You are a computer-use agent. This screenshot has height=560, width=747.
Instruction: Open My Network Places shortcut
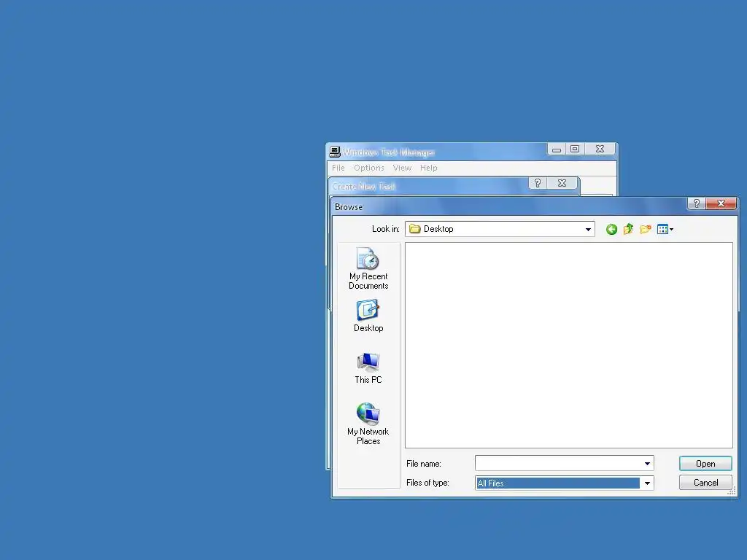click(x=368, y=424)
